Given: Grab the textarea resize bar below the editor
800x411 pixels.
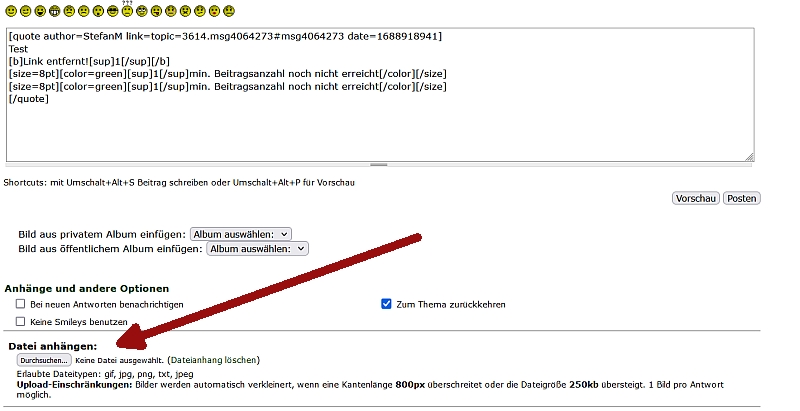Looking at the screenshot, I should coord(379,164).
